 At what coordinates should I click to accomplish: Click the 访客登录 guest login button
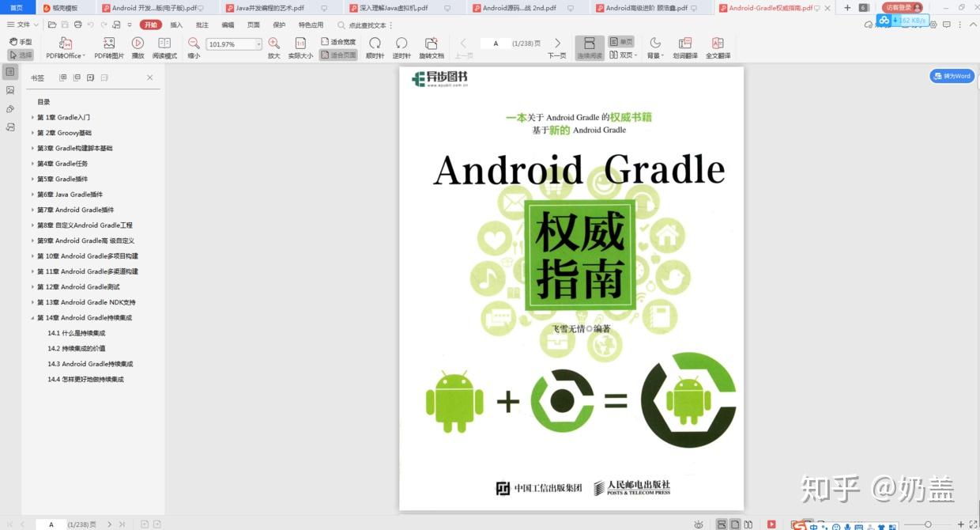[x=903, y=7]
